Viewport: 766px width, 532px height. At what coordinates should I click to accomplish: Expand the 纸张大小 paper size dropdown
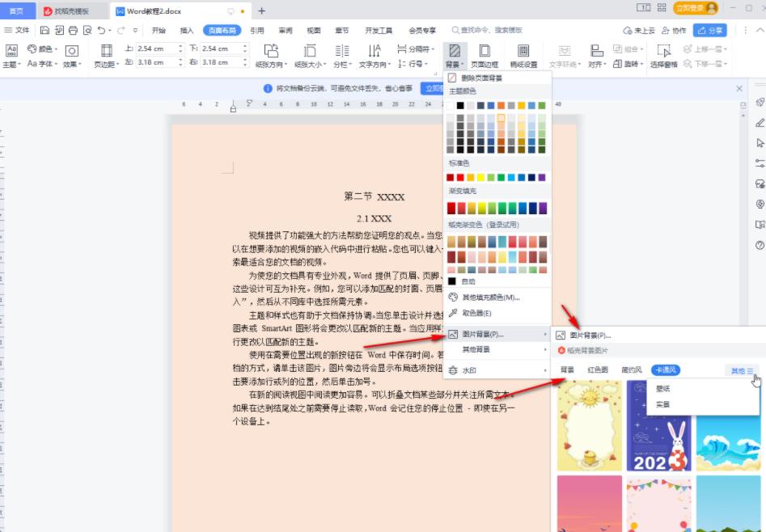310,64
